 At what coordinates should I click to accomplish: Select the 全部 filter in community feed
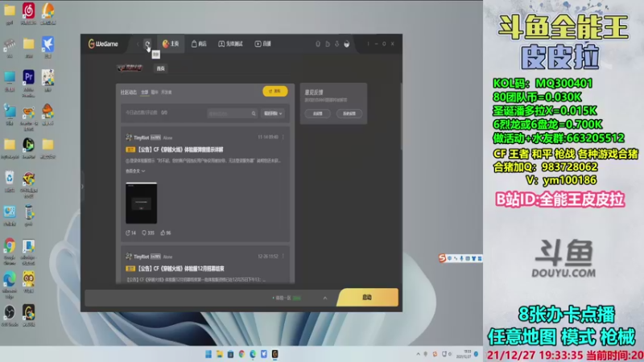pos(145,93)
